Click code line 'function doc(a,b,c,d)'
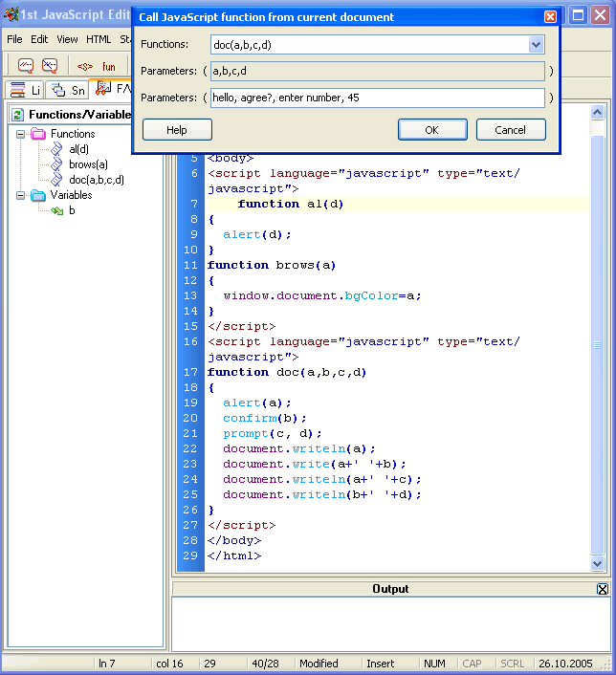Image resolution: width=616 pixels, height=675 pixels. 287,372
